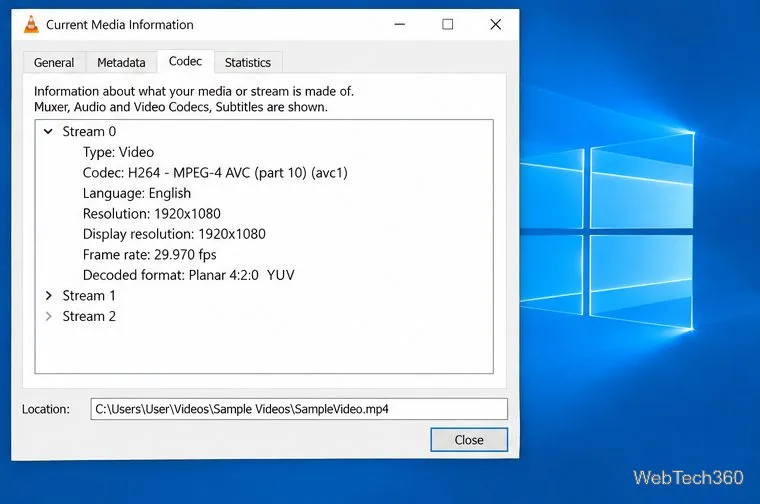Screen dimensions: 760x504
Task: Select the 'Frame rate: 29.970 fps' row
Action: pos(149,255)
